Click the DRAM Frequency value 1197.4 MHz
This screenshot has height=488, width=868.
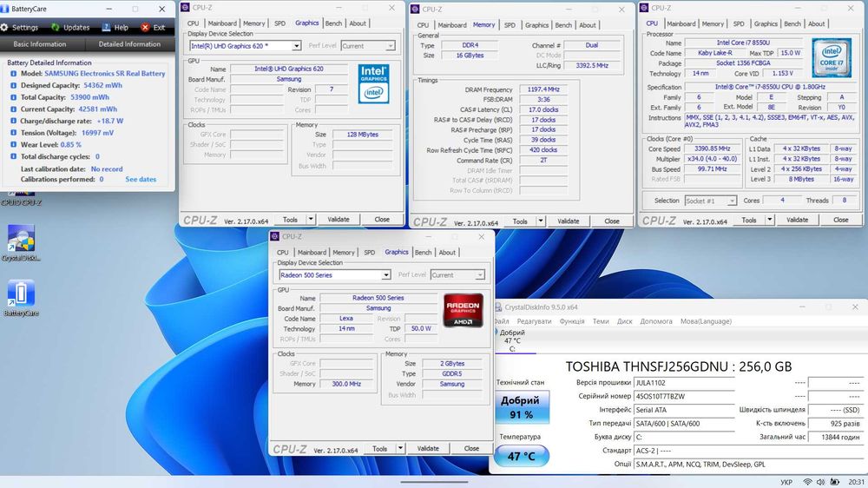click(543, 89)
